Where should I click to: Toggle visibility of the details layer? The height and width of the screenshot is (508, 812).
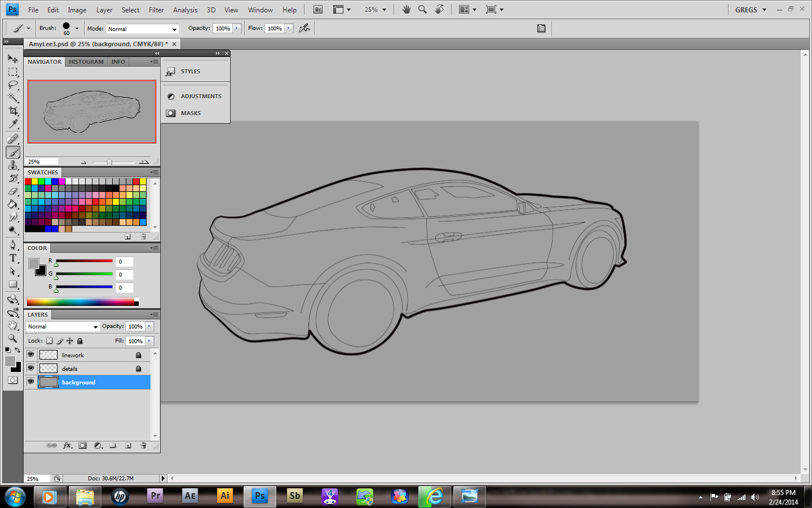click(x=31, y=369)
